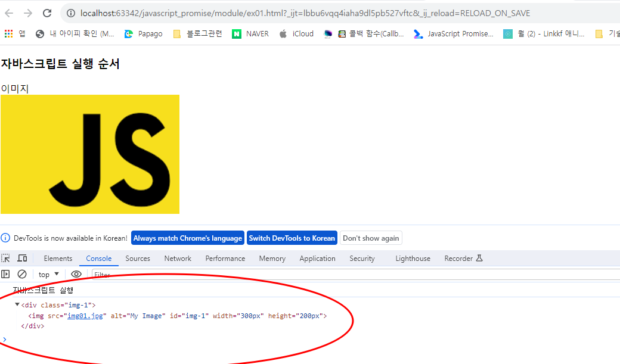Screen dimensions: 620x364
Task: Switch to the Elements tab
Action: [58, 259]
